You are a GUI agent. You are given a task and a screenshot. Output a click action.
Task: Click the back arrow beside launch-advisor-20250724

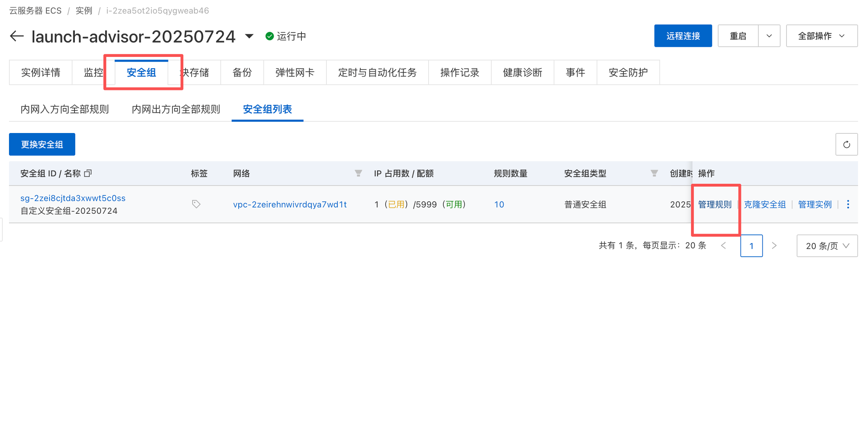[16, 36]
